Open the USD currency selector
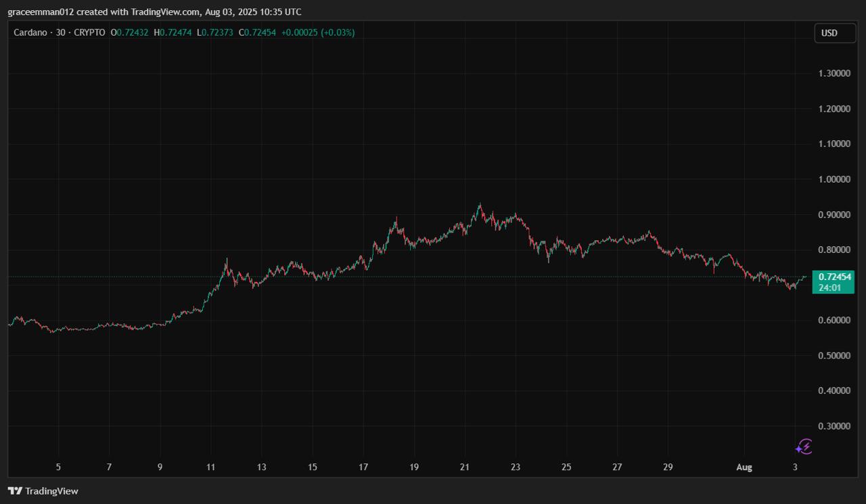 click(834, 33)
